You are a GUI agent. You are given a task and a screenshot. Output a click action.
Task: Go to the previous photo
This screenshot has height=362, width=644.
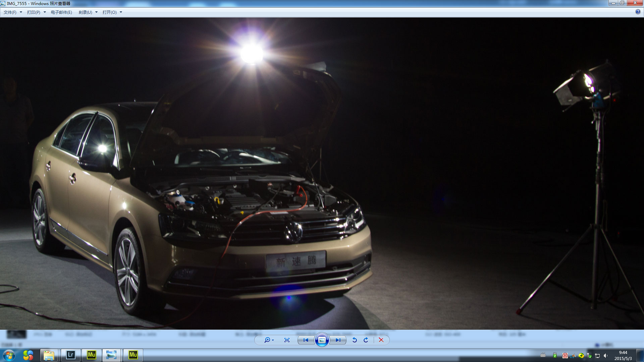306,340
